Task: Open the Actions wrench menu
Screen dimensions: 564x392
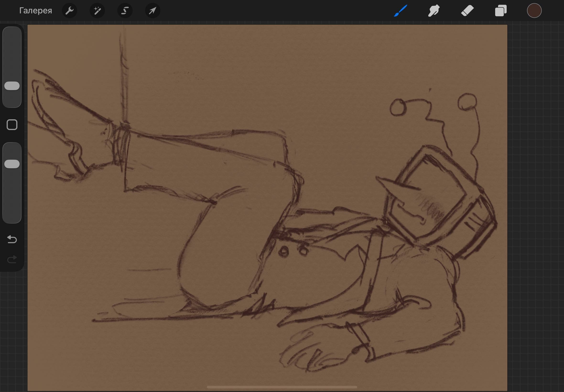Action: pyautogui.click(x=70, y=11)
